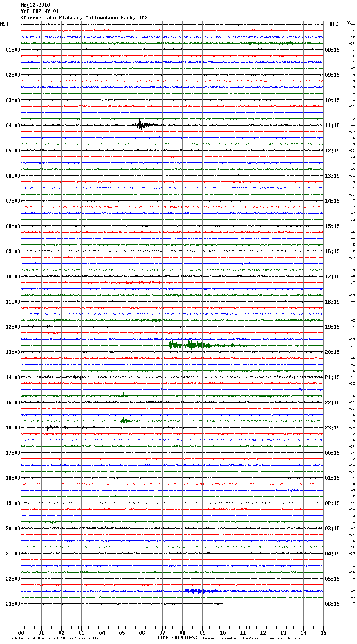Select the 15:00 MST time label
Image resolution: width=357 pixels, height=644 pixels.
tap(13, 403)
